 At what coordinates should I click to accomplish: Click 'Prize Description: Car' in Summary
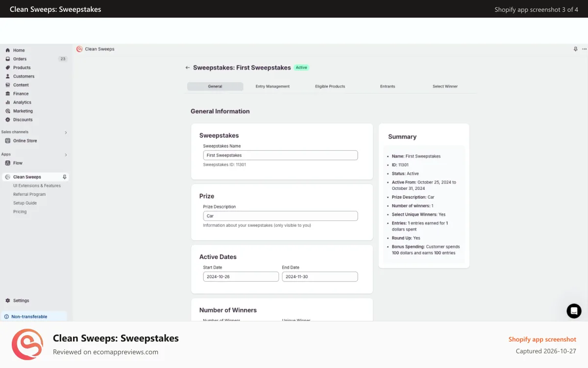(413, 197)
